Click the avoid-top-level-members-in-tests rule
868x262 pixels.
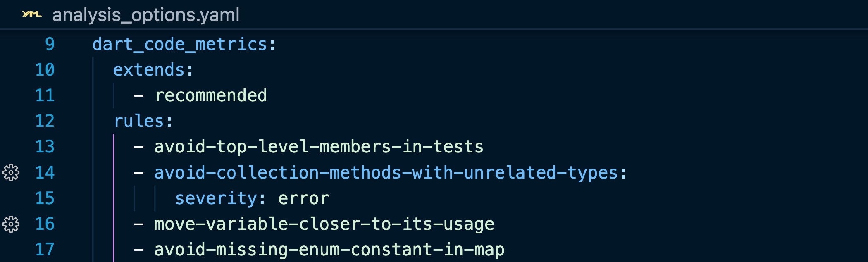click(319, 147)
